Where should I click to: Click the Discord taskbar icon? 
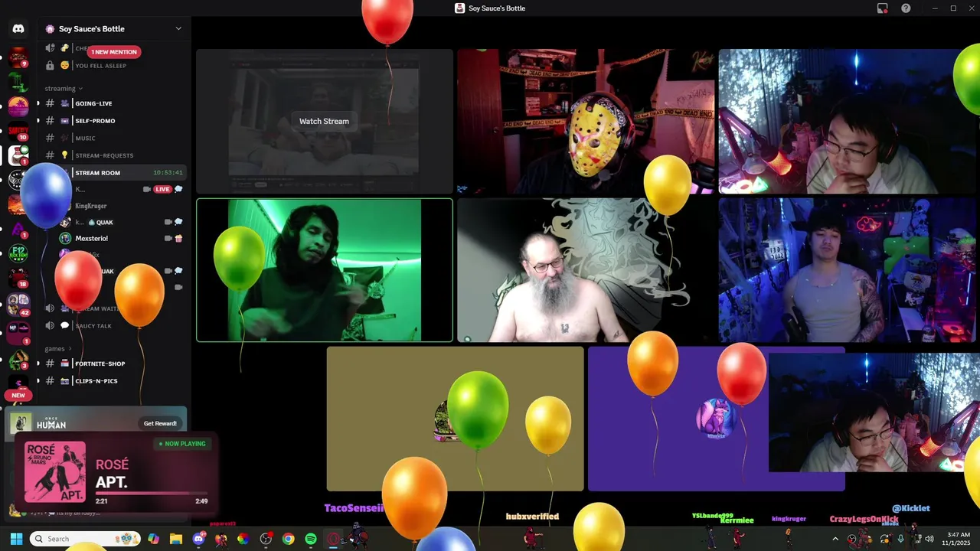pos(199,539)
